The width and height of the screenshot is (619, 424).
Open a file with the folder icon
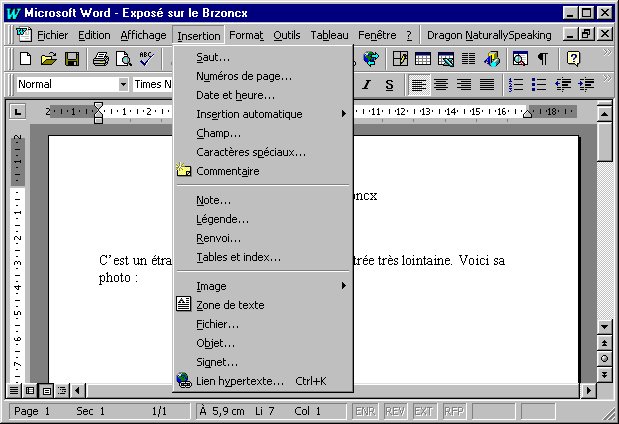[x=49, y=59]
